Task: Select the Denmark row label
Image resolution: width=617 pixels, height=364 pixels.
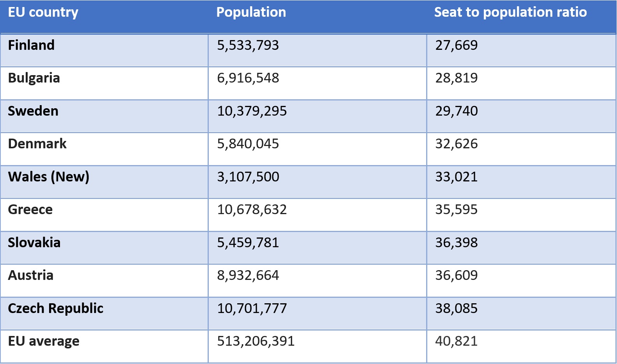Action: click(37, 144)
